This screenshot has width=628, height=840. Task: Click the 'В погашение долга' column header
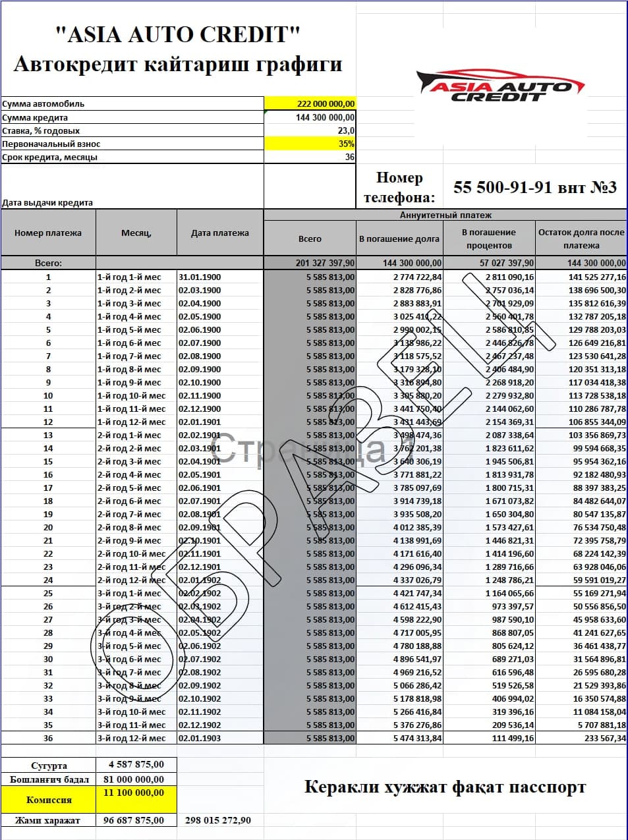[399, 238]
